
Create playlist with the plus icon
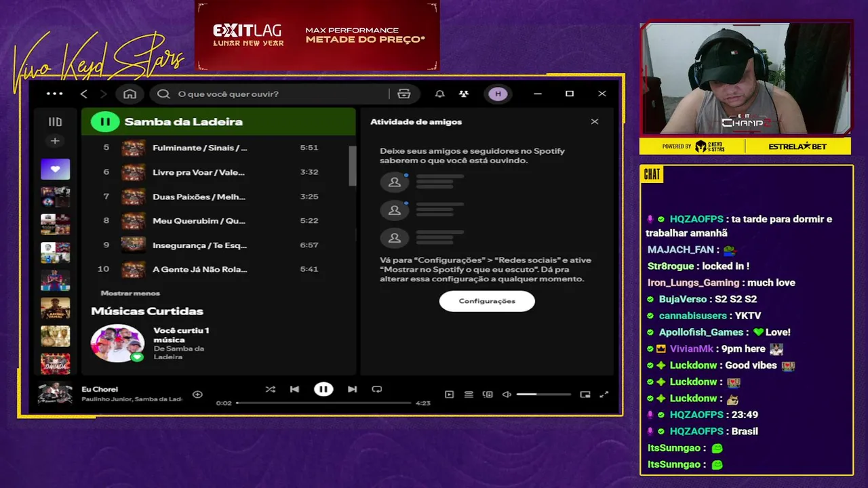[x=55, y=141]
